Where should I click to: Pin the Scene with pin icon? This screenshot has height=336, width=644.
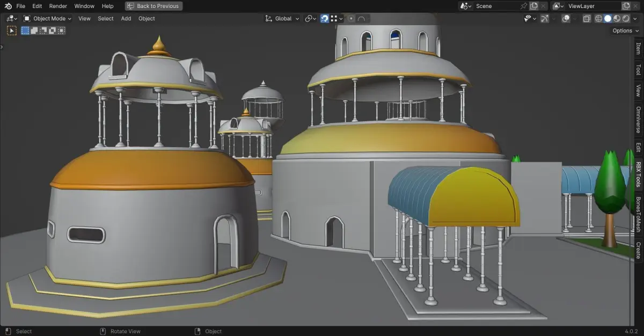point(524,6)
